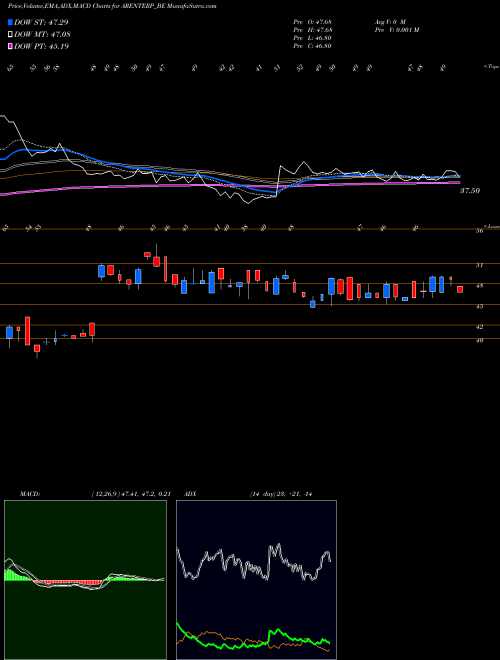Open the ADX indicator panel

256,580
